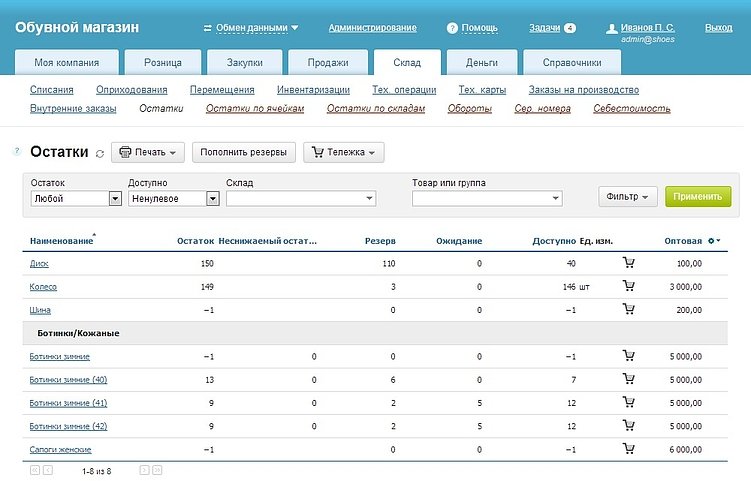751x481 pixels.
Task: Go to the last page using pagination icon
Action: pos(157,469)
